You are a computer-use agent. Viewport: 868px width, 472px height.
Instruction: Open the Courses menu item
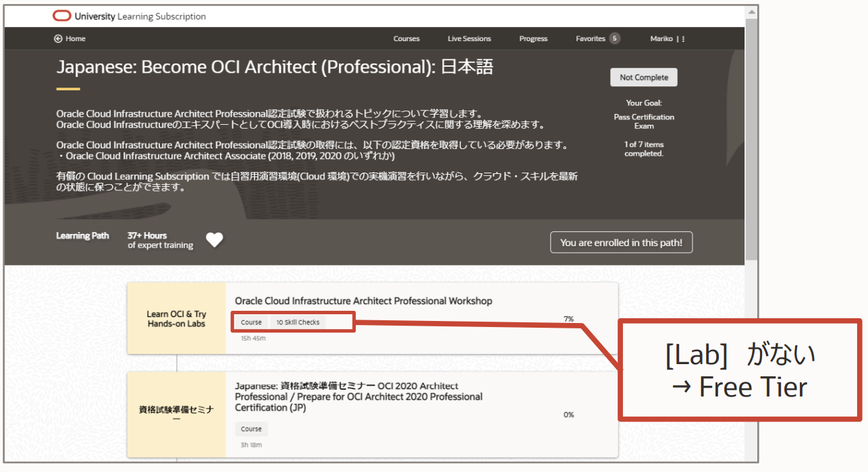[406, 39]
